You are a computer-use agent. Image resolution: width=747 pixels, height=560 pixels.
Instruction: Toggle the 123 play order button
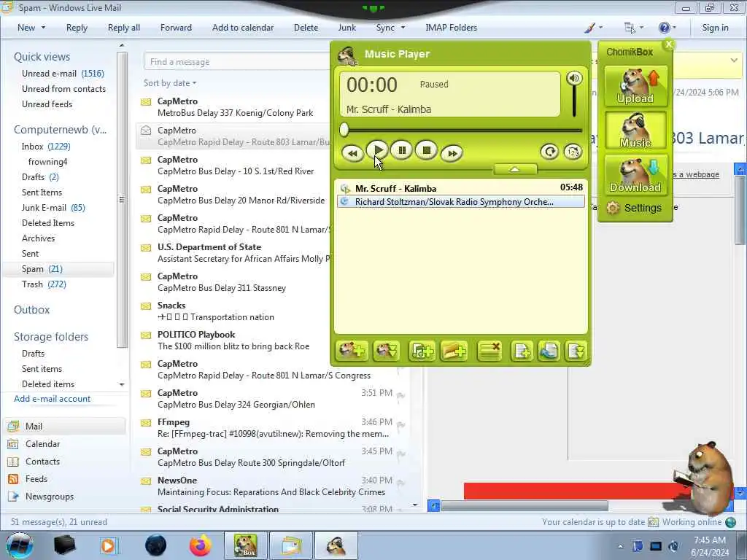coord(573,152)
